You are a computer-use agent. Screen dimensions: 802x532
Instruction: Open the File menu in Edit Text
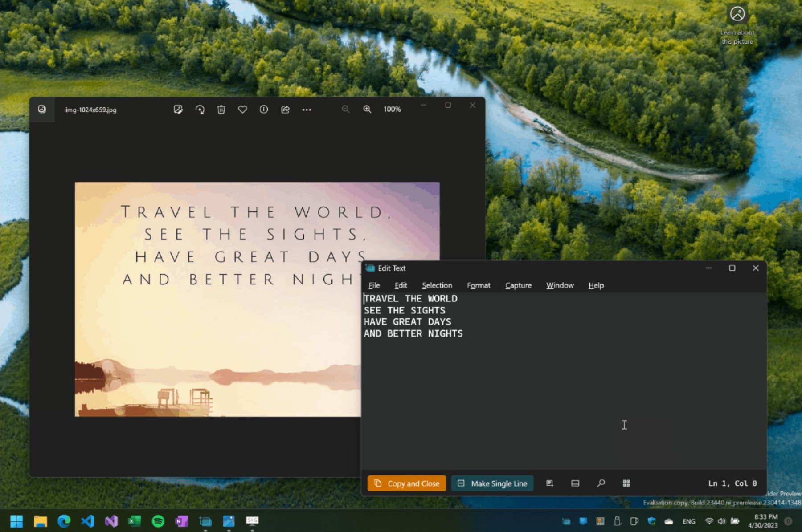tap(374, 285)
